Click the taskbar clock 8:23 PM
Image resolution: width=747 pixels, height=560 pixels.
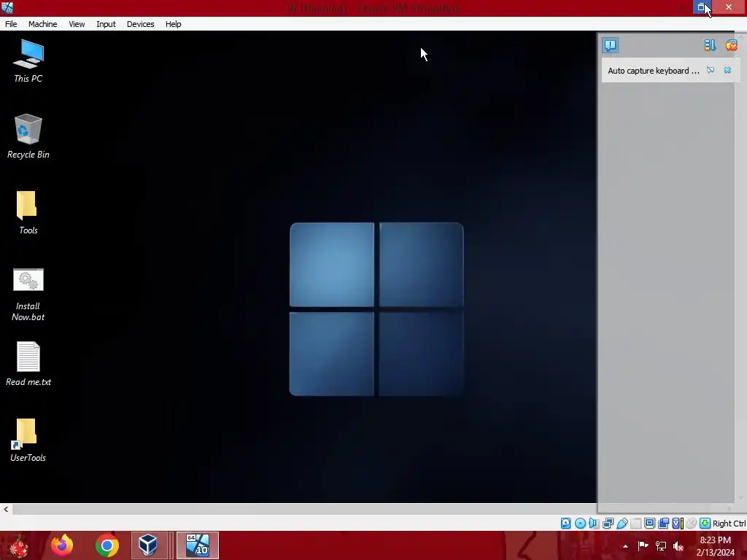pyautogui.click(x=715, y=540)
